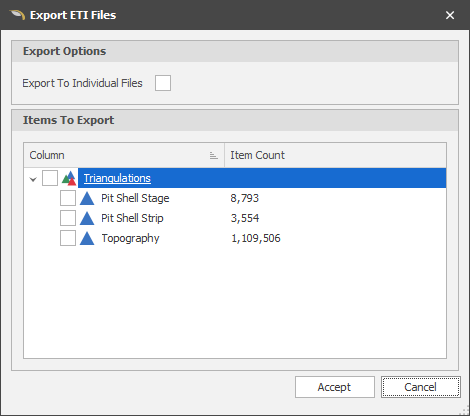Click the blue triangle icon beside Topography
Screen dimensions: 470x416
click(x=87, y=238)
